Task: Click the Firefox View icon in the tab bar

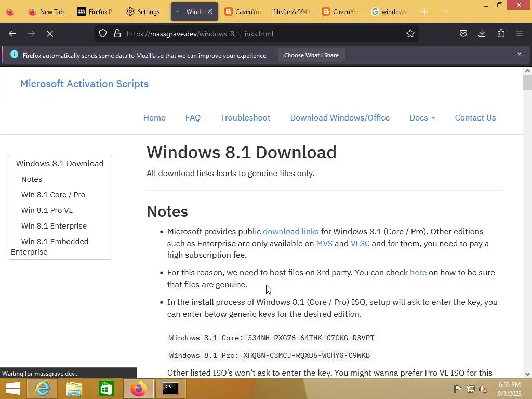Action: 10,11
